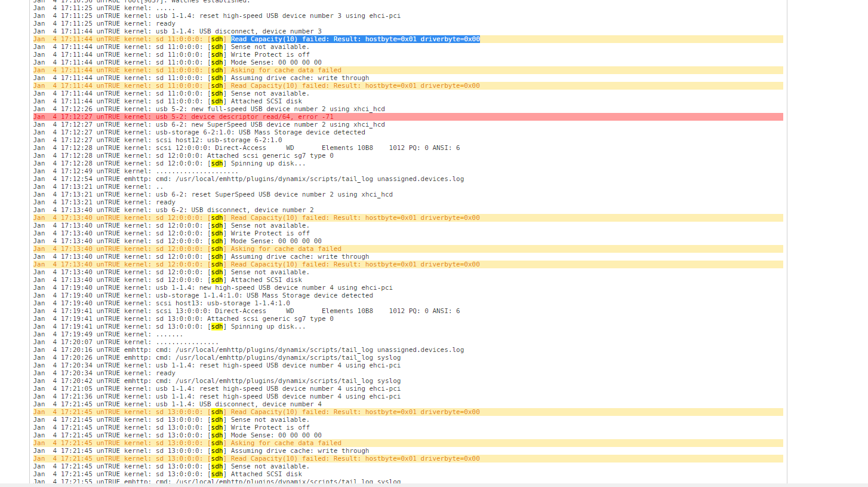Select scsi 13:0:0:0 Direct-Access WD Elements line
This screenshot has height=487, width=868.
tap(246, 311)
